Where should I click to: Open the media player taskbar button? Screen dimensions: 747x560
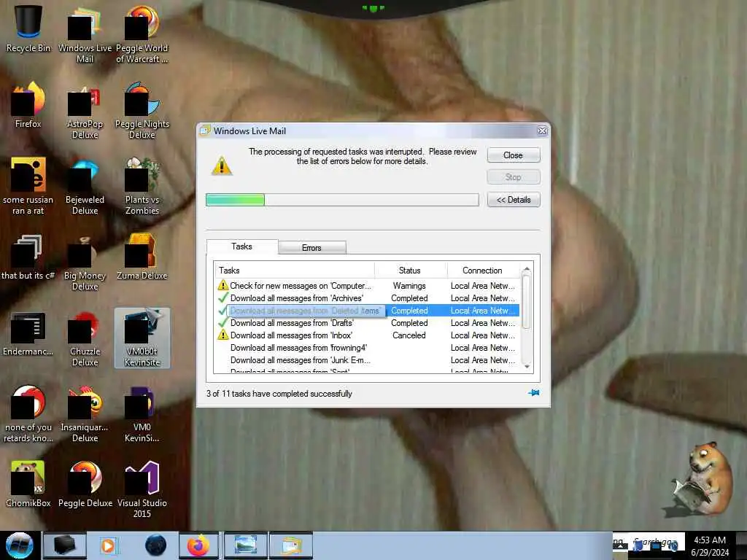(x=109, y=545)
